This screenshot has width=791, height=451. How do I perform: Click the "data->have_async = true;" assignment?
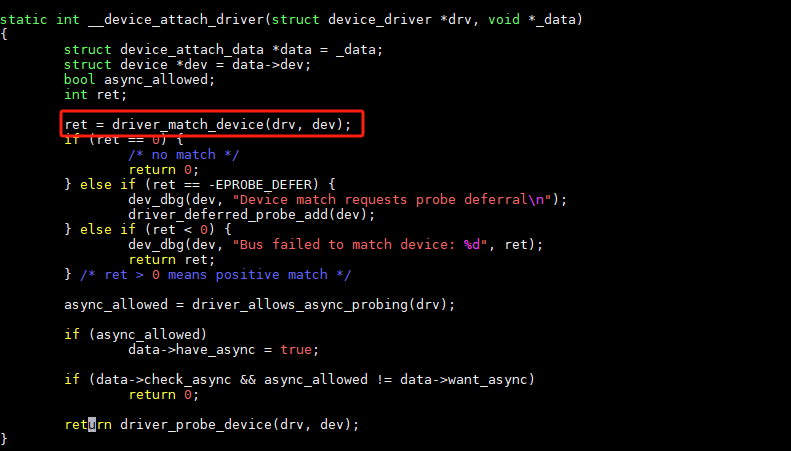(x=223, y=349)
